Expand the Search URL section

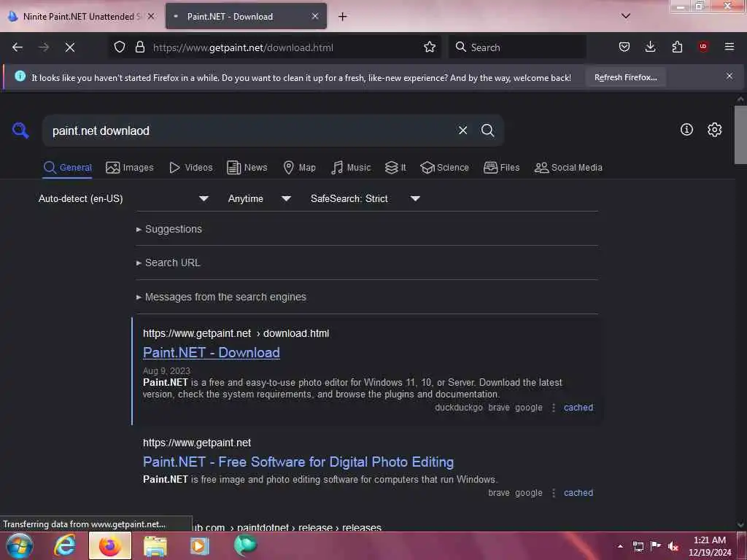tap(169, 262)
